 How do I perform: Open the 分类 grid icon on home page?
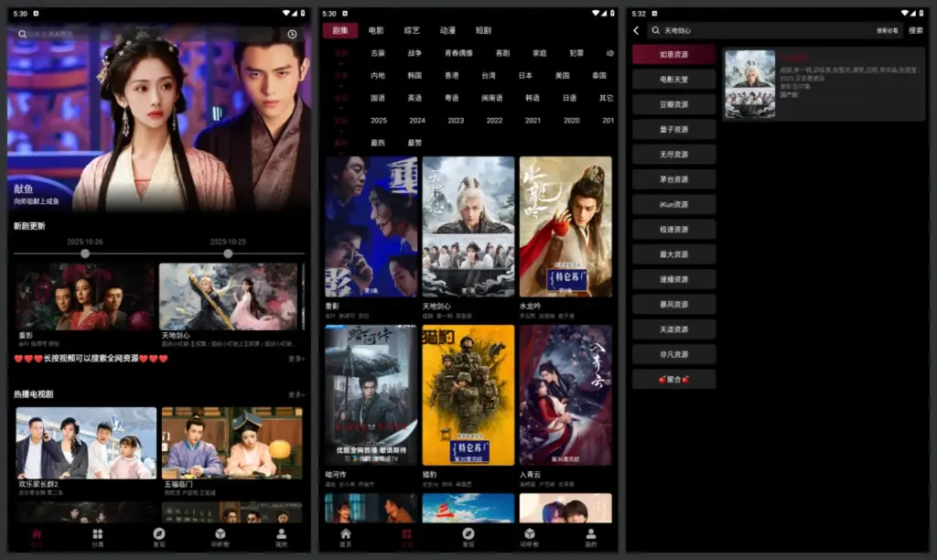point(97,533)
